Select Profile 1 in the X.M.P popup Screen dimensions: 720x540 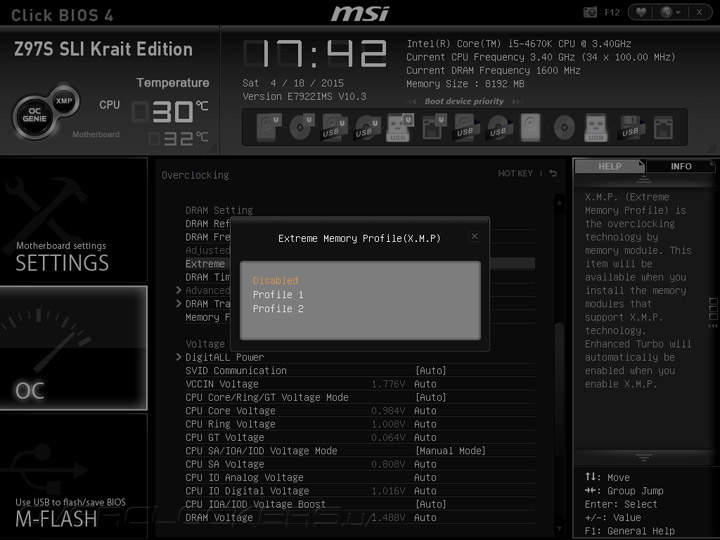pos(278,295)
